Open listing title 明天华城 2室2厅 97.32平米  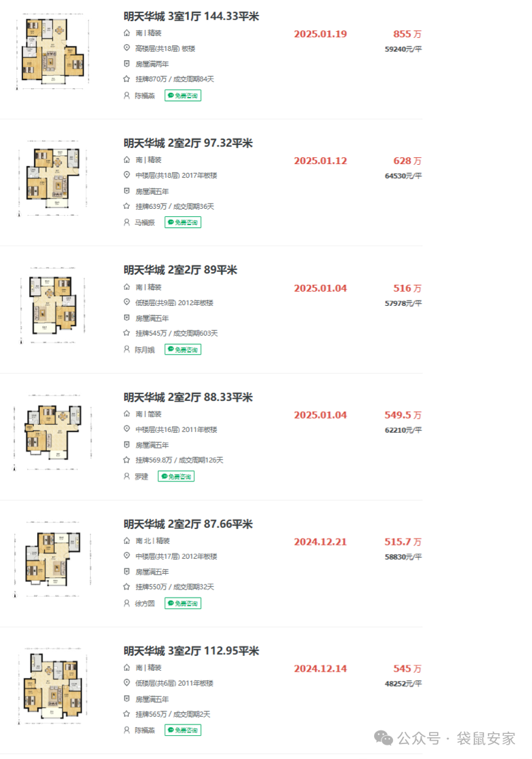tap(188, 143)
